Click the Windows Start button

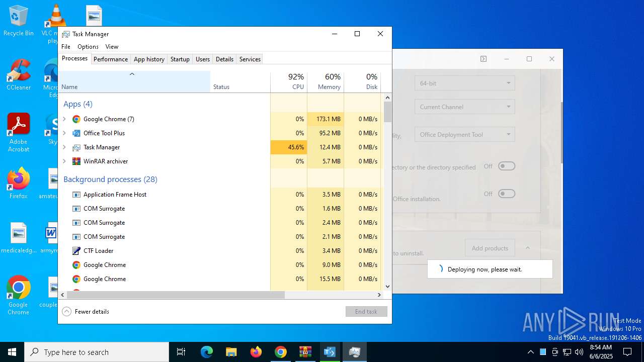pos(12,352)
